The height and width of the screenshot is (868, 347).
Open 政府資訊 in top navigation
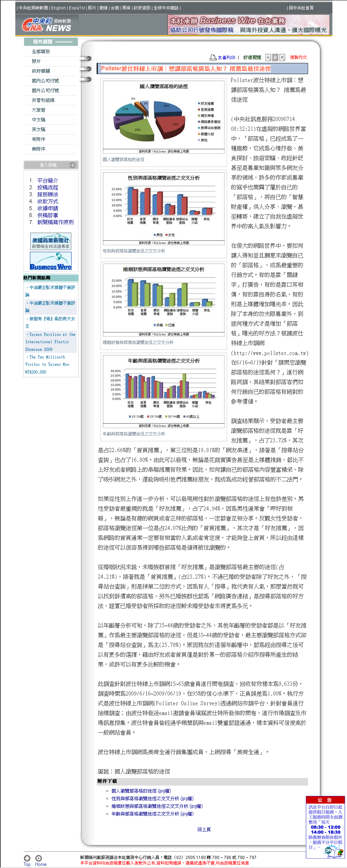tap(142, 8)
